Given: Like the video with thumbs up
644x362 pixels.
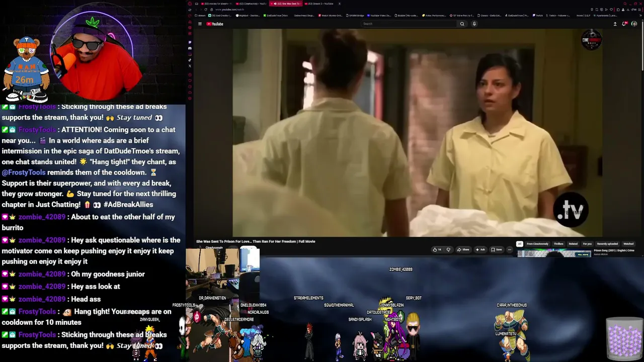Looking at the screenshot, I should pyautogui.click(x=437, y=249).
